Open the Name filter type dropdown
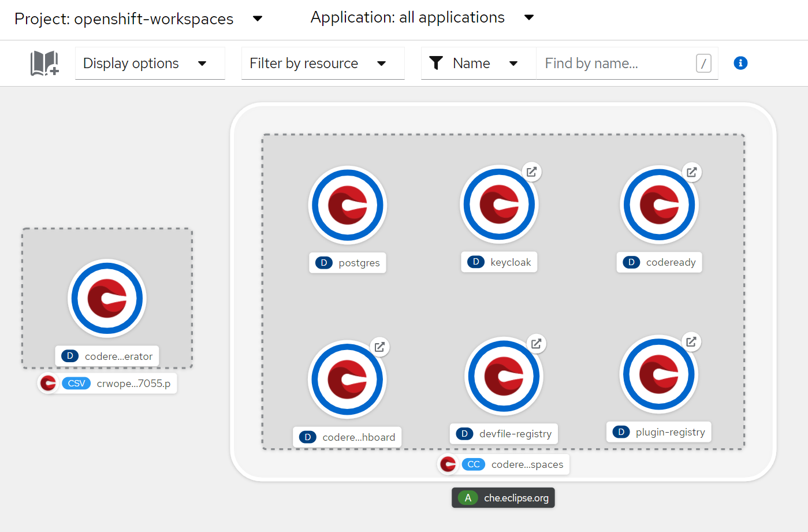 click(479, 63)
